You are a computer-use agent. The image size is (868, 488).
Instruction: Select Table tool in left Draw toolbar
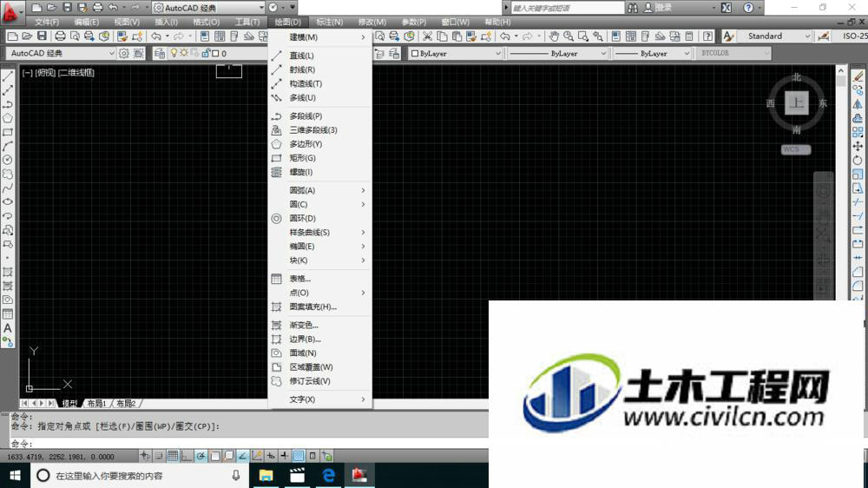[8, 314]
